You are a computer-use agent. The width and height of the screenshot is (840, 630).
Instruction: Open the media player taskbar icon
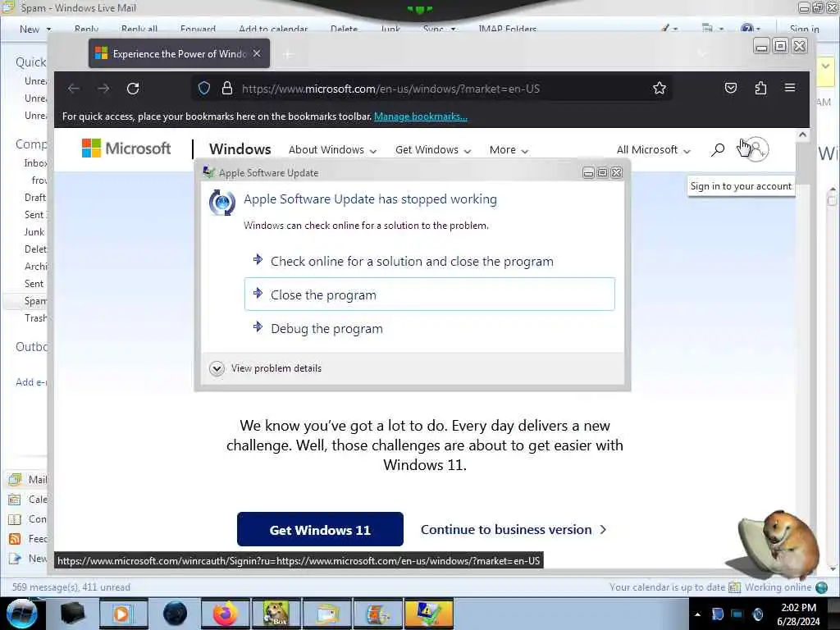[x=122, y=614]
